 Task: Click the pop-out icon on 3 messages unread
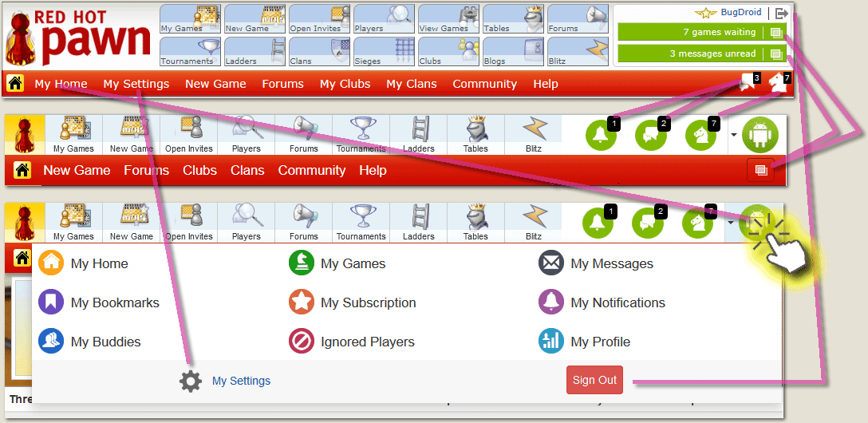coord(775,54)
